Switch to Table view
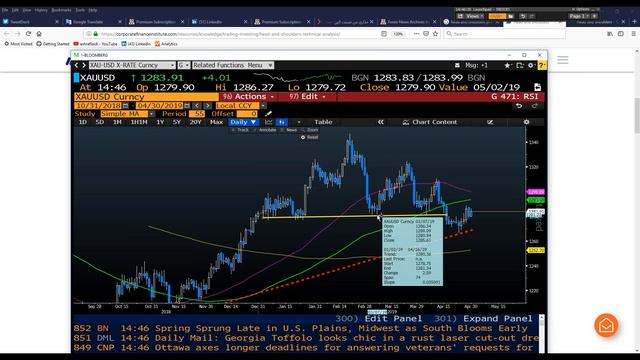Viewport: 640px width, 360px height. tap(323, 122)
